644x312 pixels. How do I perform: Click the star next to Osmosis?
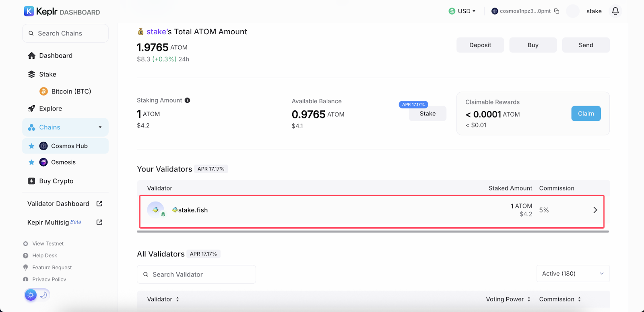click(31, 162)
